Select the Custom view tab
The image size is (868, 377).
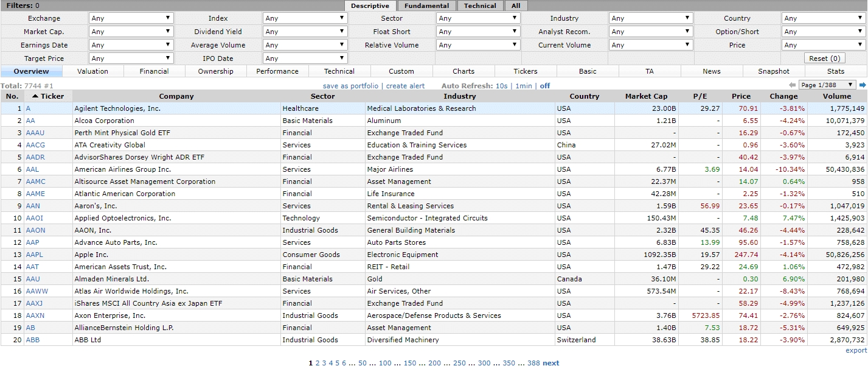coord(401,71)
